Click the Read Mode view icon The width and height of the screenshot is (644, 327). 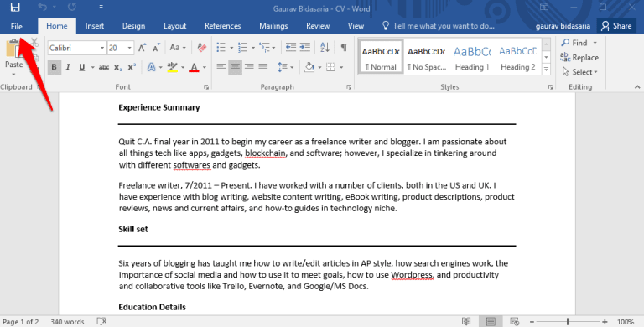click(466, 322)
